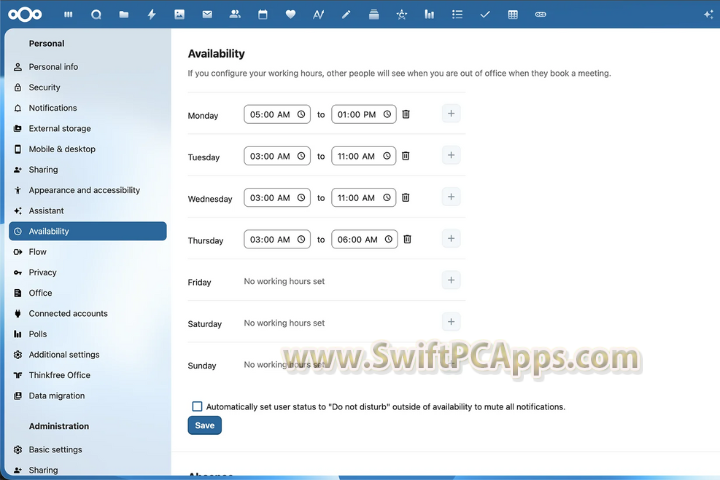Open Office settings
This screenshot has height=480, width=720.
(x=88, y=293)
